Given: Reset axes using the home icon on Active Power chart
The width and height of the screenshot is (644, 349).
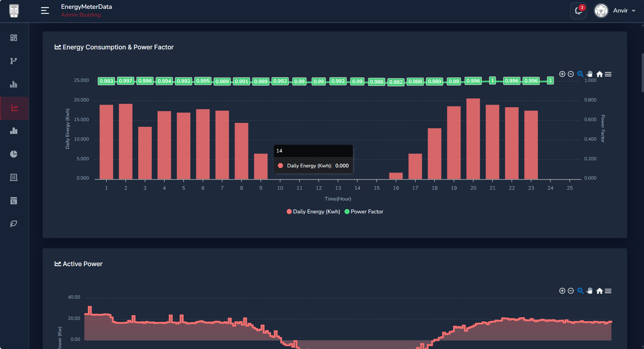Looking at the screenshot, I should [x=599, y=290].
